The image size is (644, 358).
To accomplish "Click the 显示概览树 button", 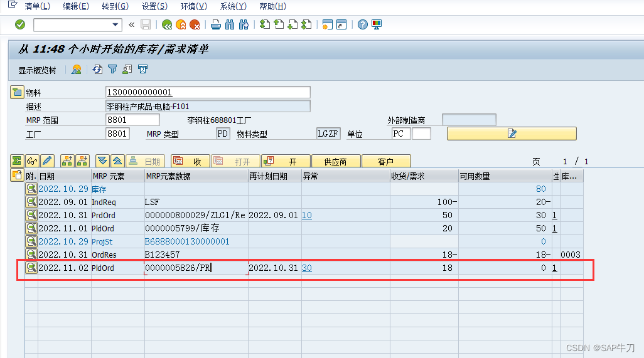I will point(37,70).
